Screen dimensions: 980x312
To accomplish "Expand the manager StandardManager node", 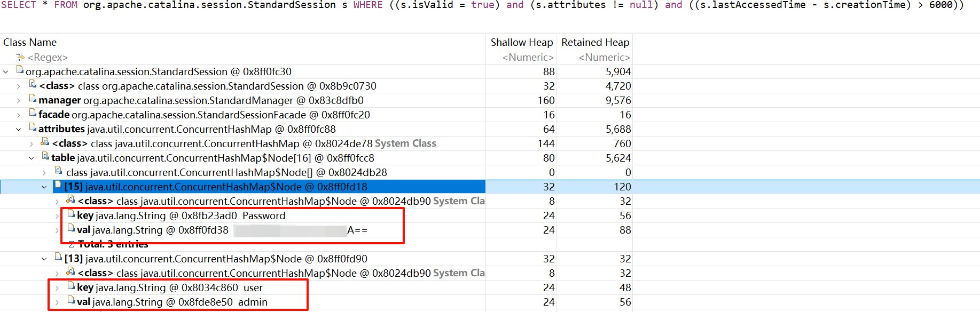I will 19,100.
